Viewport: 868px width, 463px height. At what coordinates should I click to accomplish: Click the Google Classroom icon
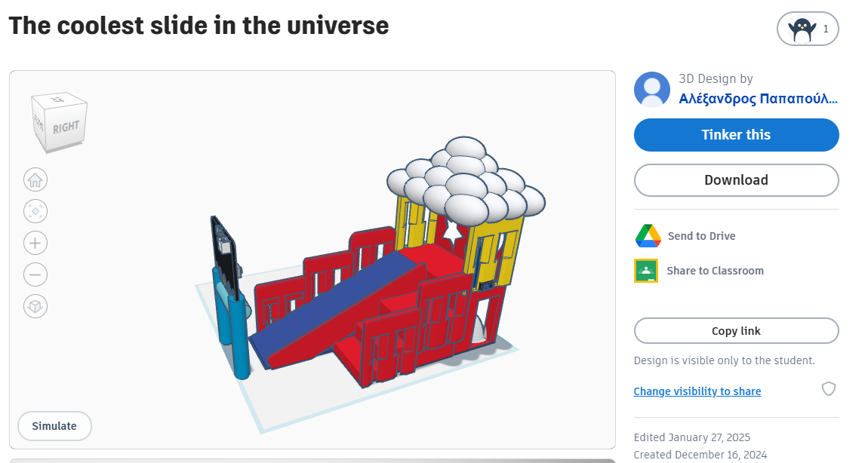[x=646, y=271]
